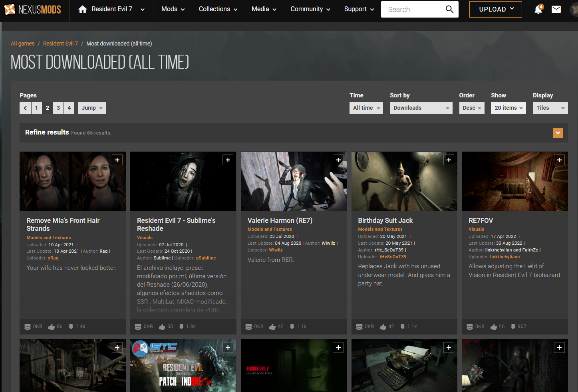Image resolution: width=578 pixels, height=392 pixels.
Task: Expand the Refine results panel
Action: (x=558, y=133)
